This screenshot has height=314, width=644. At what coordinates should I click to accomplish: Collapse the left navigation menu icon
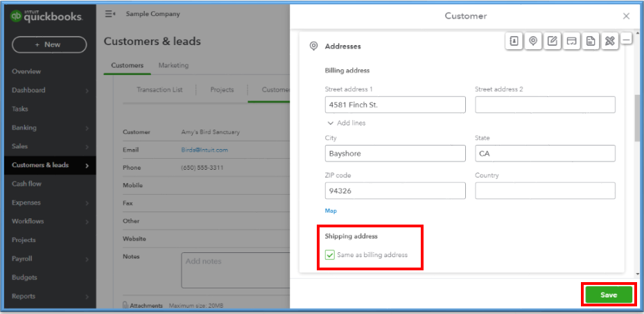click(110, 14)
